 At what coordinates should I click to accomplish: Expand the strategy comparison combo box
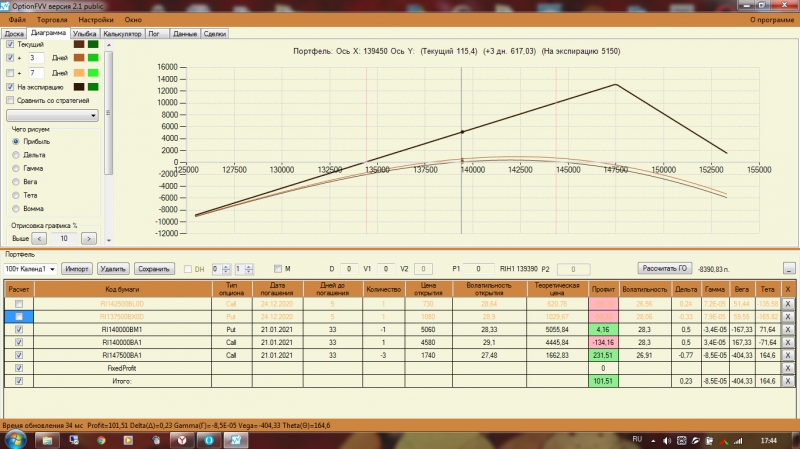52,116
